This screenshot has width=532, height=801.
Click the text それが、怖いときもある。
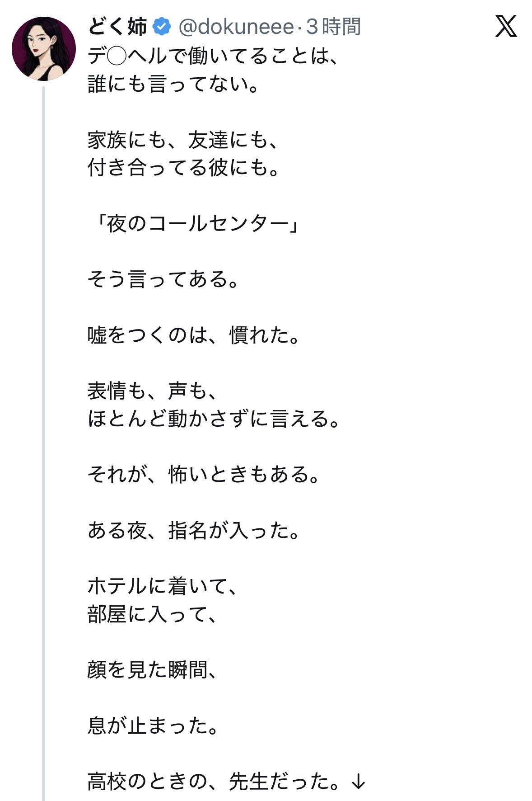pyautogui.click(x=203, y=475)
